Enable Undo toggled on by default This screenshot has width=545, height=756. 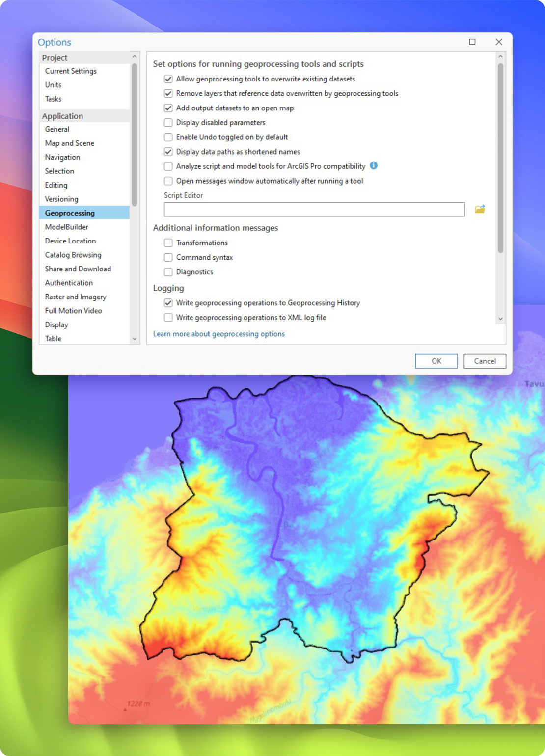[x=169, y=137]
